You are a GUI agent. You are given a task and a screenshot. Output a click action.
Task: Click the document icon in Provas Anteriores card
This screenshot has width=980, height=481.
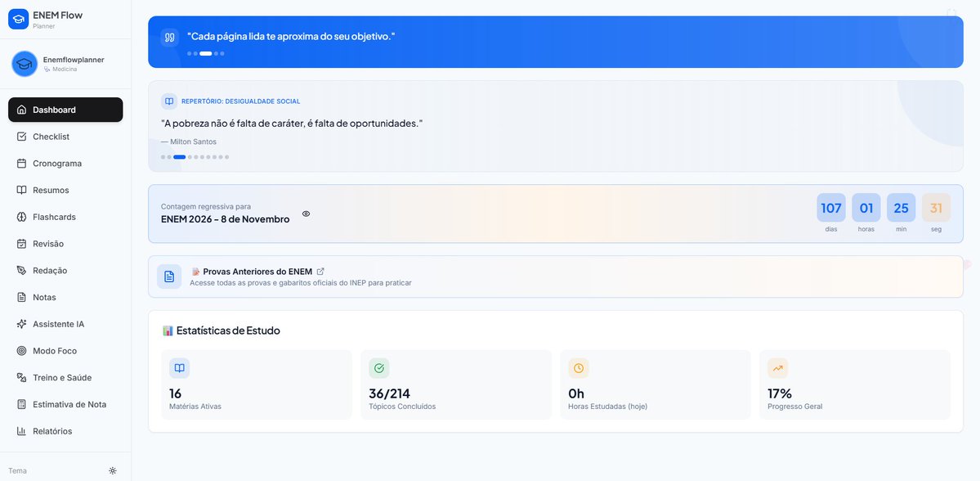coord(168,276)
